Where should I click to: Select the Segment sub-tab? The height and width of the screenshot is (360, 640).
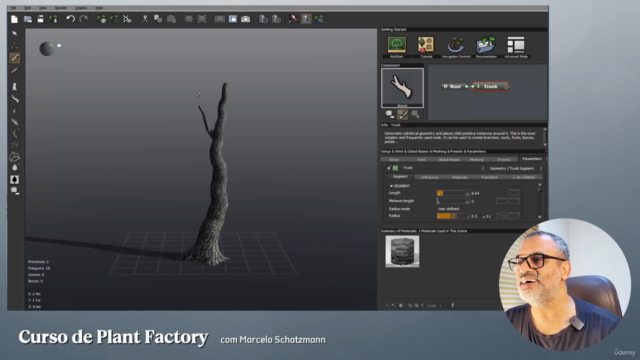(x=400, y=176)
